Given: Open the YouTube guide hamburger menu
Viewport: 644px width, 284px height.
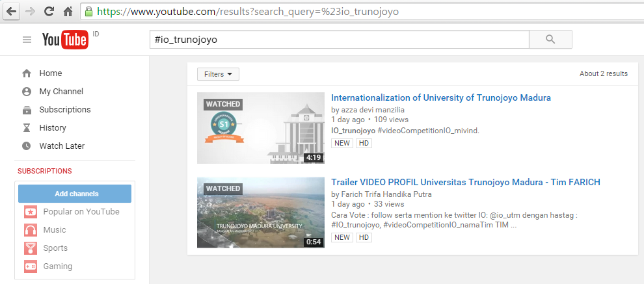Looking at the screenshot, I should (x=27, y=40).
